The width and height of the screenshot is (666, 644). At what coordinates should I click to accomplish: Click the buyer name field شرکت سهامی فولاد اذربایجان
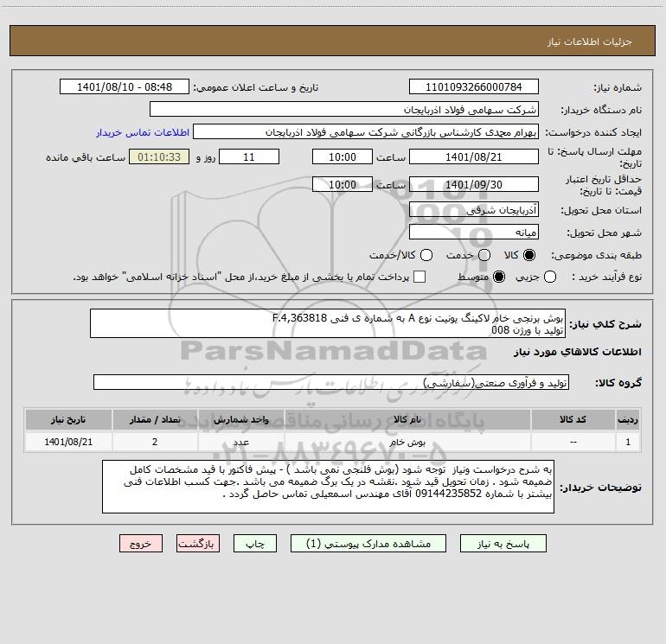[x=344, y=109]
